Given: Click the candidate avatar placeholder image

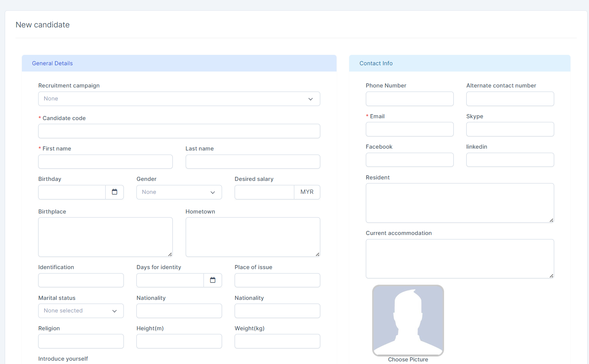Looking at the screenshot, I should click(408, 320).
